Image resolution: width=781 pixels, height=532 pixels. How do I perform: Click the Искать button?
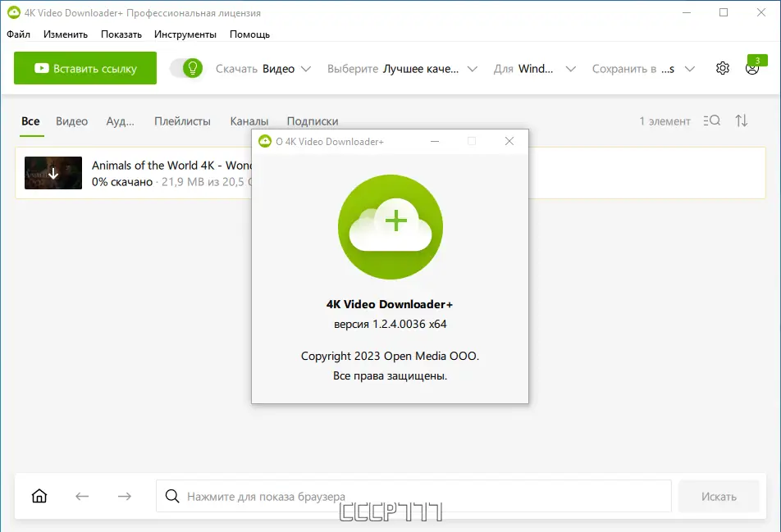719,496
